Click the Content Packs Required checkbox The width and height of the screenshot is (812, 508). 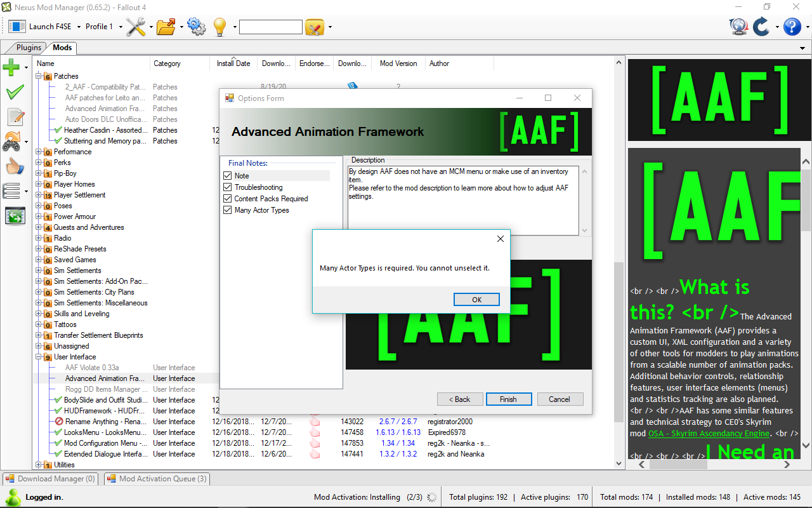(227, 198)
